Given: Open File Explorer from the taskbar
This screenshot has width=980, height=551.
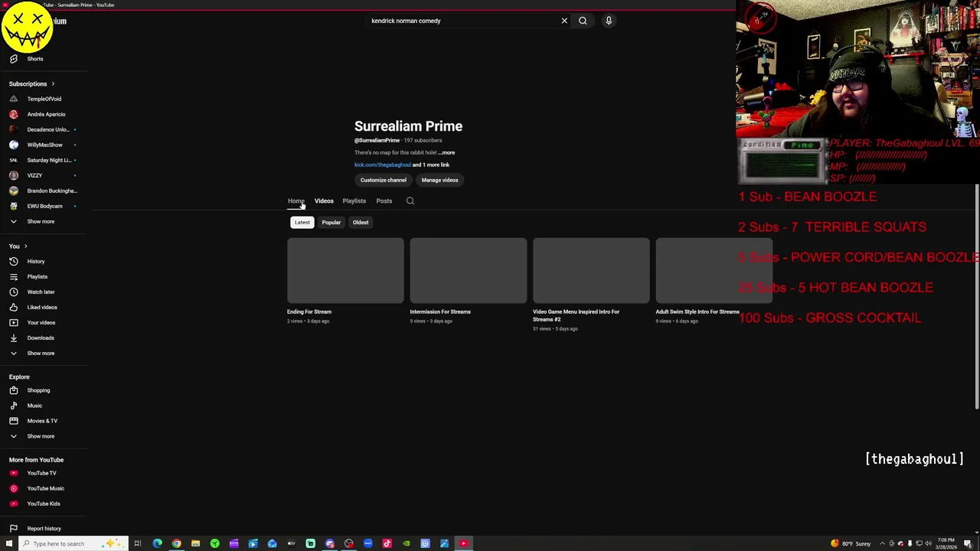Looking at the screenshot, I should point(195,543).
